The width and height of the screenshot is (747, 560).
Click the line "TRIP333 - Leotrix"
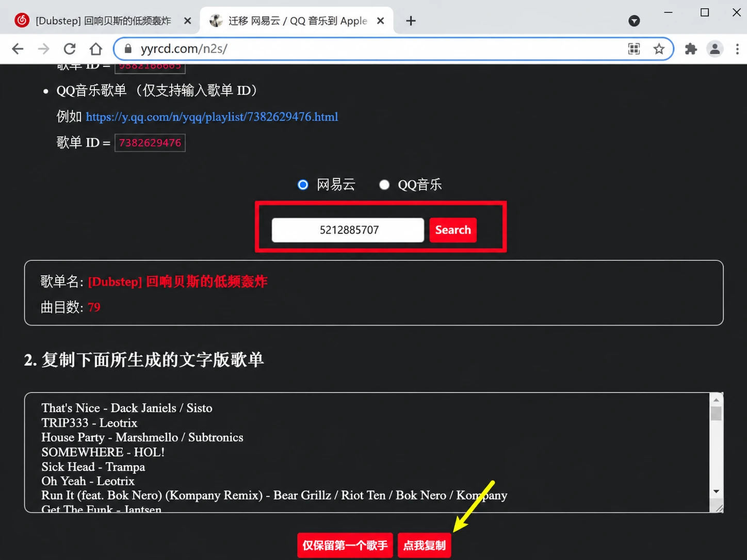click(89, 423)
